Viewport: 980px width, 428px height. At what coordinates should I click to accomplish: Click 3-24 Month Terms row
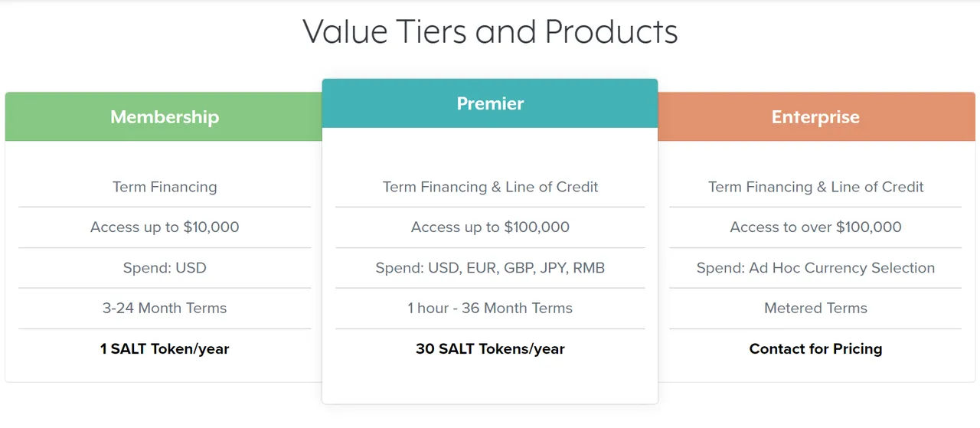165,309
